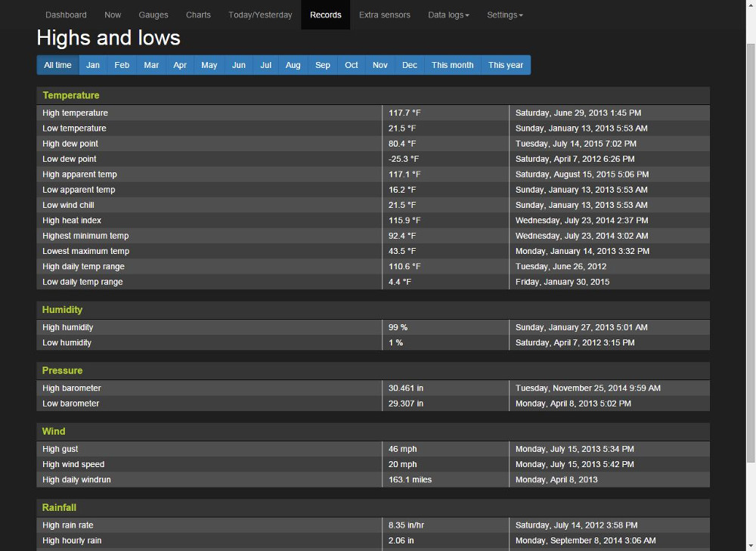Viewport: 756px width, 551px height.
Task: Show records for Oct
Action: tap(352, 65)
